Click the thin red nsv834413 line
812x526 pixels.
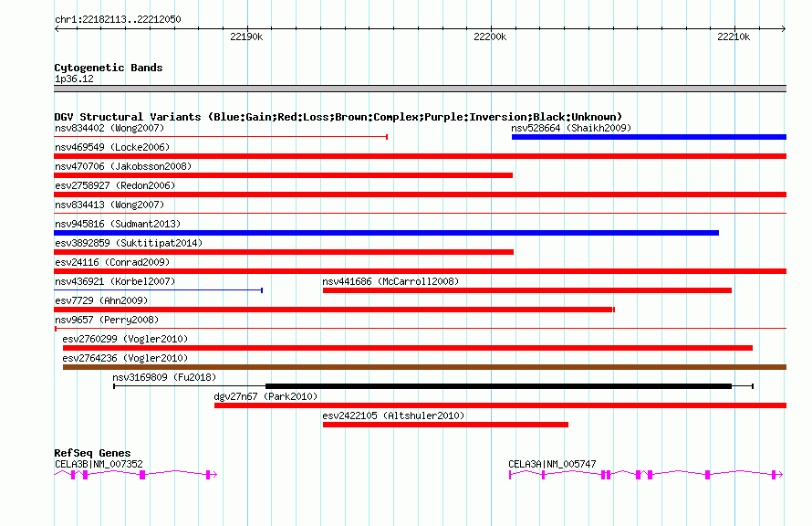(421, 213)
